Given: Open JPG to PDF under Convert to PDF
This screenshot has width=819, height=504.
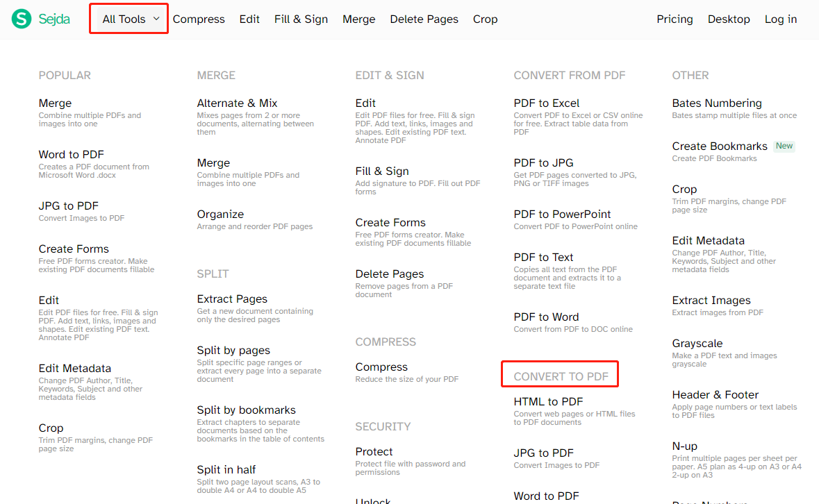Looking at the screenshot, I should click(x=543, y=453).
